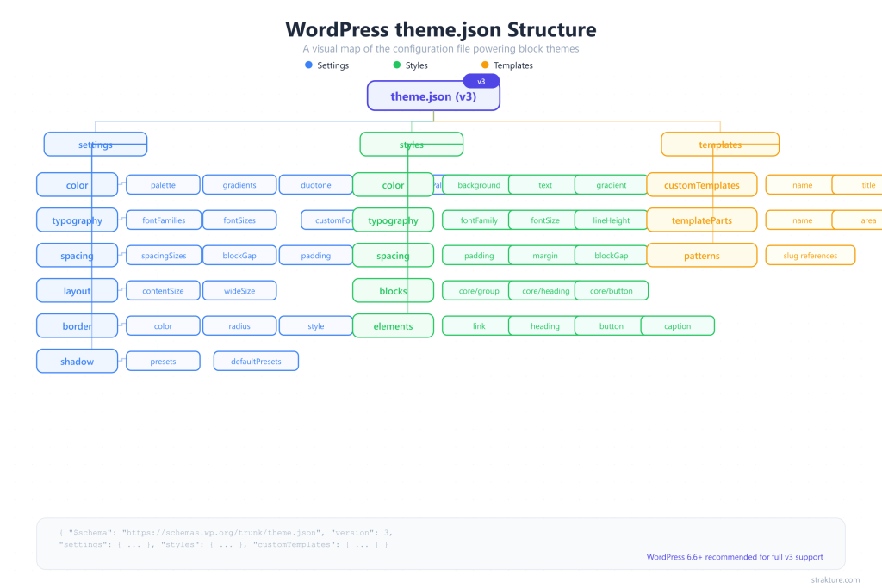Viewport: 882px width, 588px height.
Task: Click the orange Templates legend dot
Action: (x=485, y=65)
